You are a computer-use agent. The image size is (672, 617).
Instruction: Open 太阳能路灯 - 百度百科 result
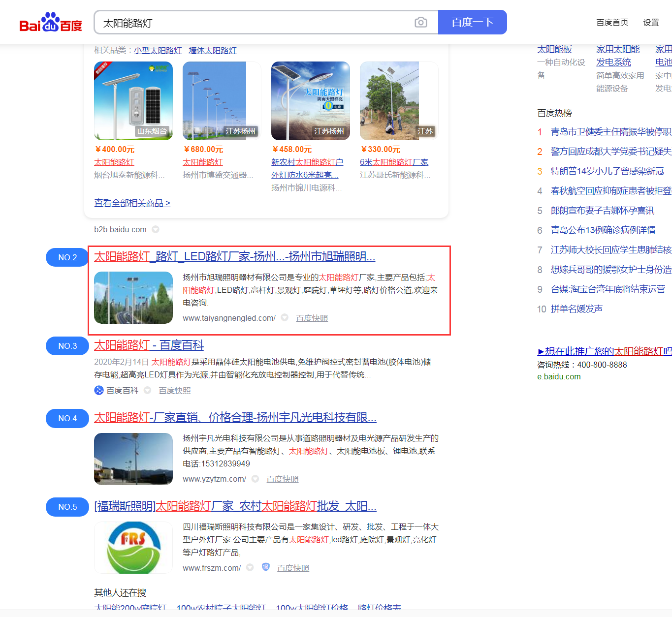[149, 345]
